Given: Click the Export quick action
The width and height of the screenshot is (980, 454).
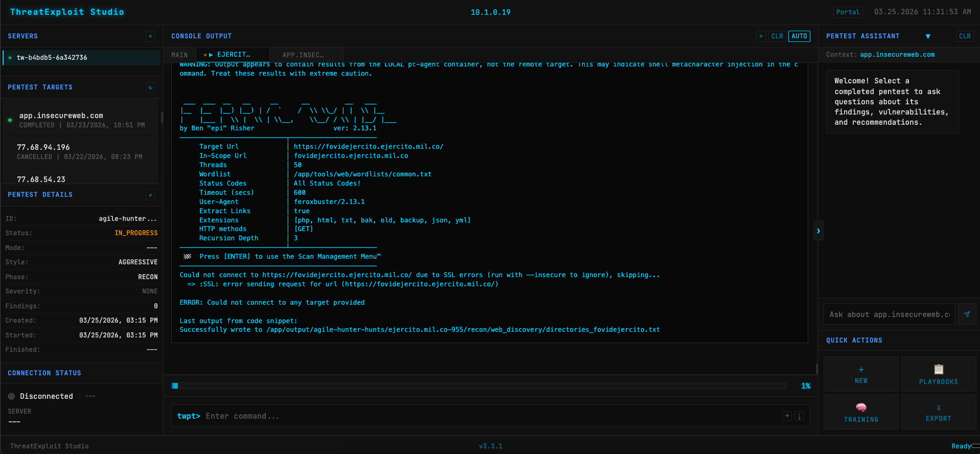Looking at the screenshot, I should click(938, 412).
